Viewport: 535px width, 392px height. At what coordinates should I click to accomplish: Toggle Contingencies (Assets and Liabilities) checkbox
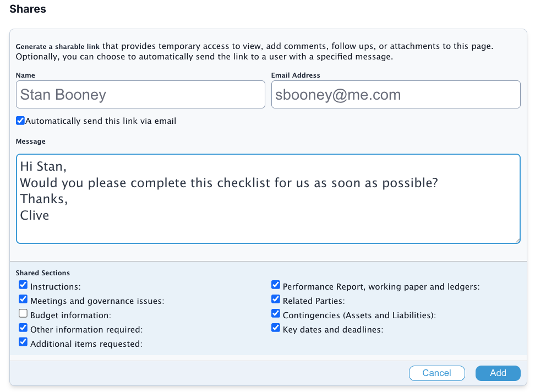pyautogui.click(x=276, y=313)
